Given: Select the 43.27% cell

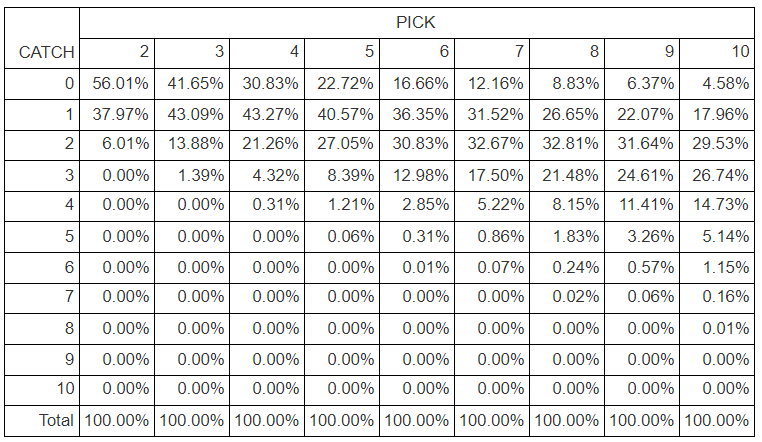Looking at the screenshot, I should (x=267, y=115).
